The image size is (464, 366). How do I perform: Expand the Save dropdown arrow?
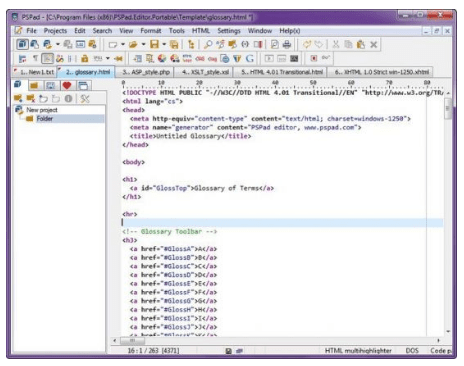click(164, 44)
